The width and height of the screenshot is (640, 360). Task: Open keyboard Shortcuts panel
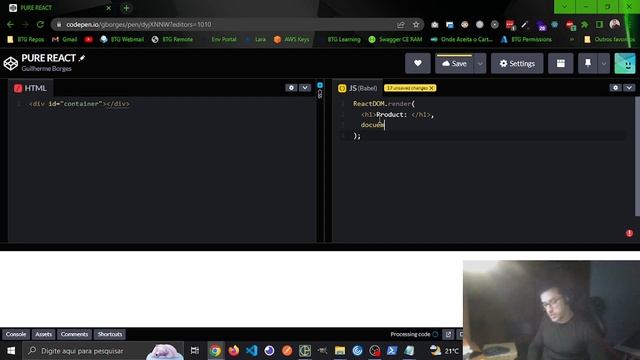(110, 334)
